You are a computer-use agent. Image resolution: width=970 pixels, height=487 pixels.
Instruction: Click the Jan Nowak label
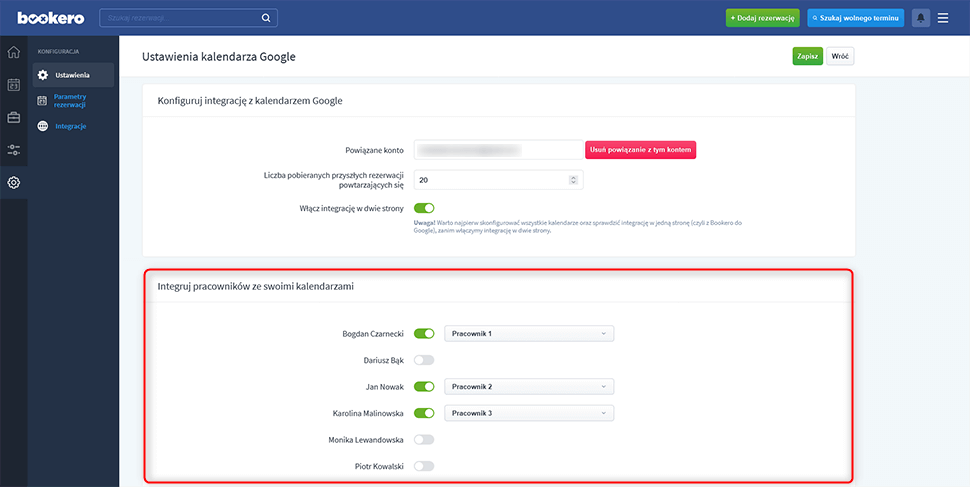point(384,387)
